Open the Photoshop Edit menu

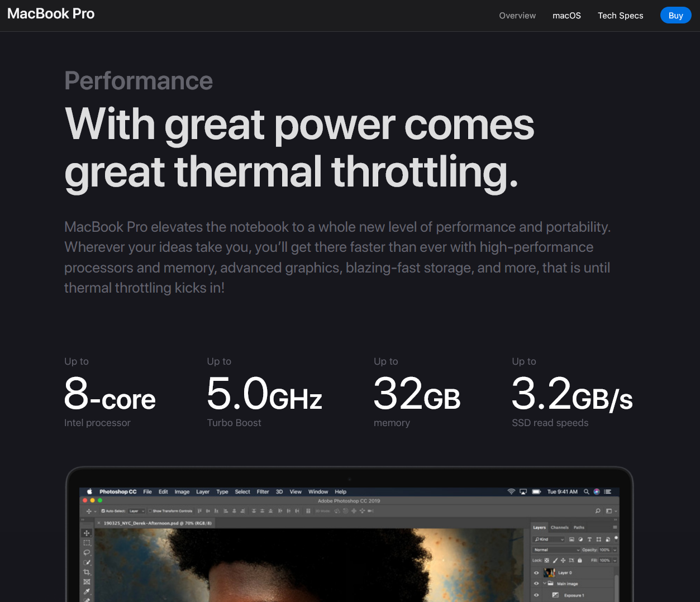(163, 491)
